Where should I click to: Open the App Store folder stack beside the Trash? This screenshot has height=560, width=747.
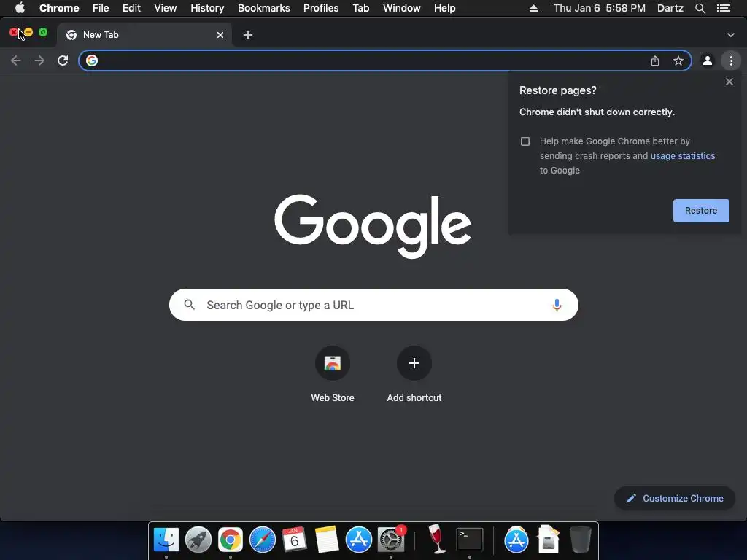516,540
